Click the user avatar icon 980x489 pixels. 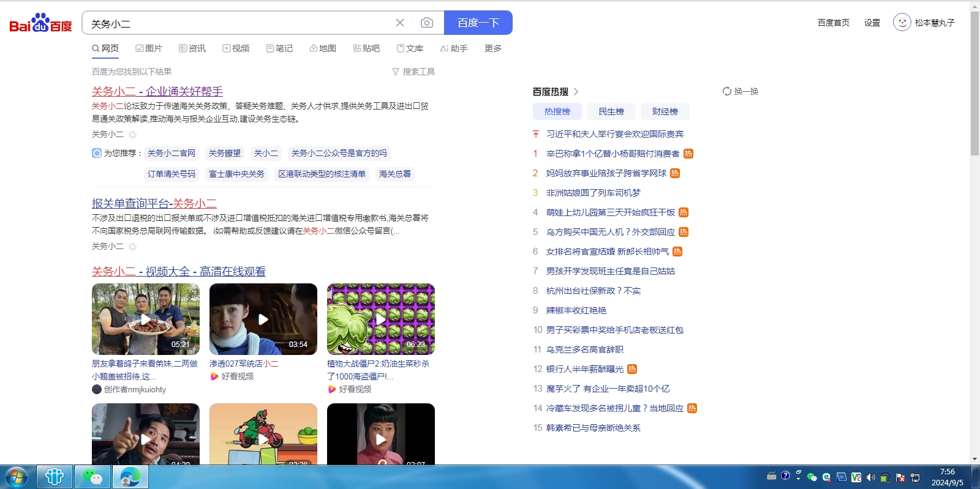click(902, 23)
